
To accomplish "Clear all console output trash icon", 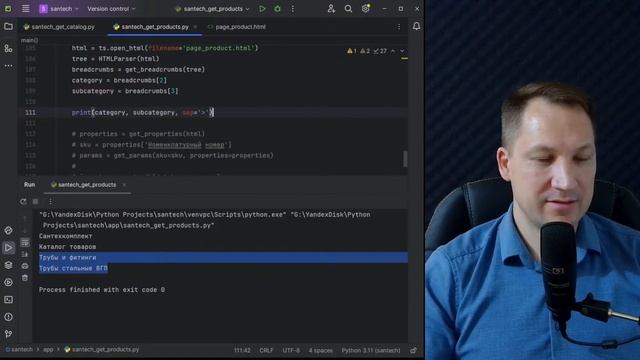I will (x=25, y=278).
